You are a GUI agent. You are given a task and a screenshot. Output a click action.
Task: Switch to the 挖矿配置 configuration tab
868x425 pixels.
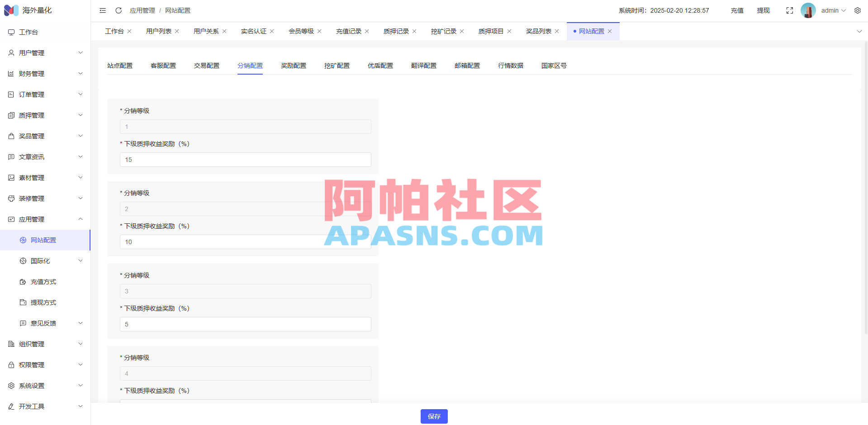coord(337,65)
